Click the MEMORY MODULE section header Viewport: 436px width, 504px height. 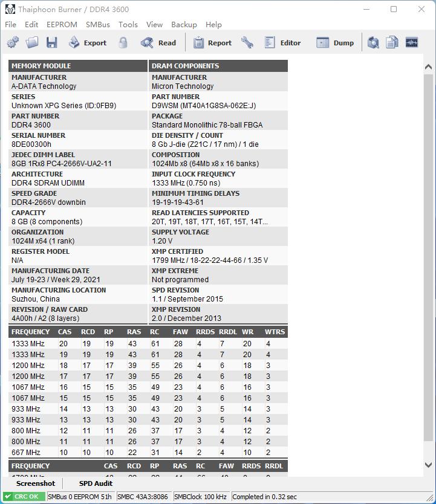[x=78, y=66]
